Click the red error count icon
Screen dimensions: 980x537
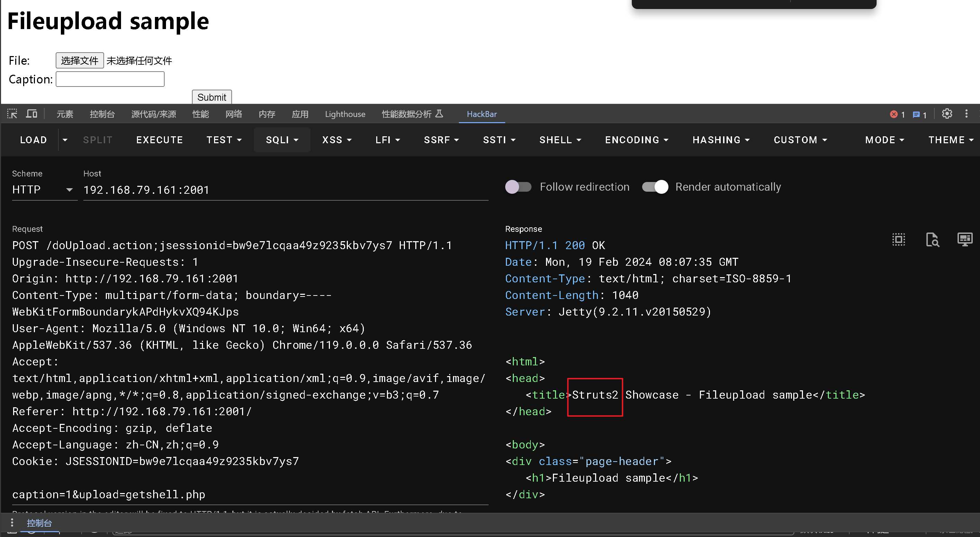[x=894, y=114]
